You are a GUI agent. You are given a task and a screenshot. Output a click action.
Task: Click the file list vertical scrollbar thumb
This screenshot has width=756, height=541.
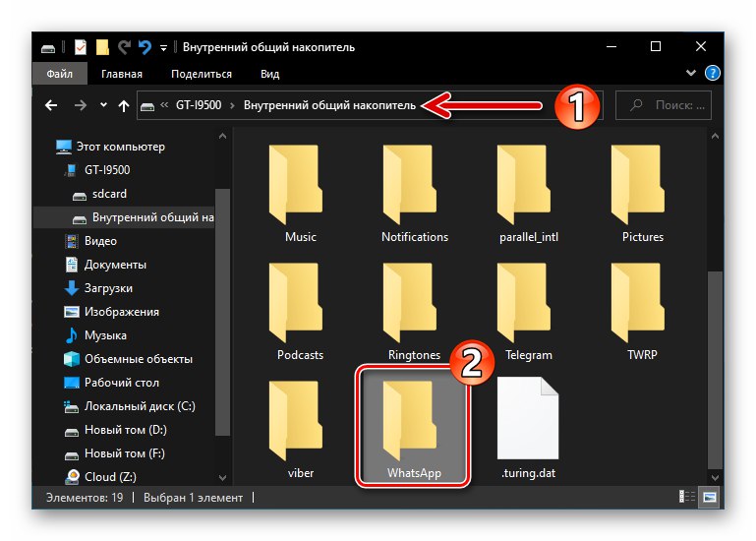point(715,370)
